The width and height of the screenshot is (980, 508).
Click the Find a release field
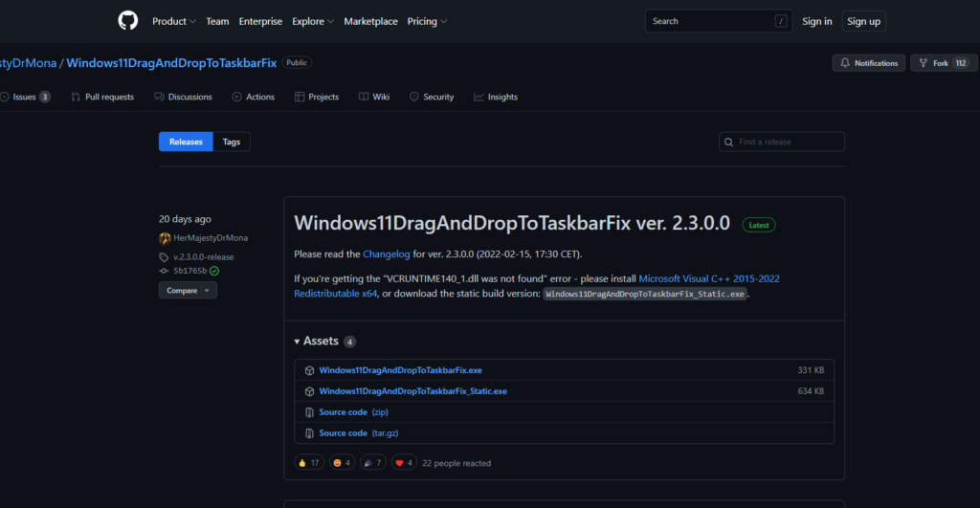click(781, 142)
